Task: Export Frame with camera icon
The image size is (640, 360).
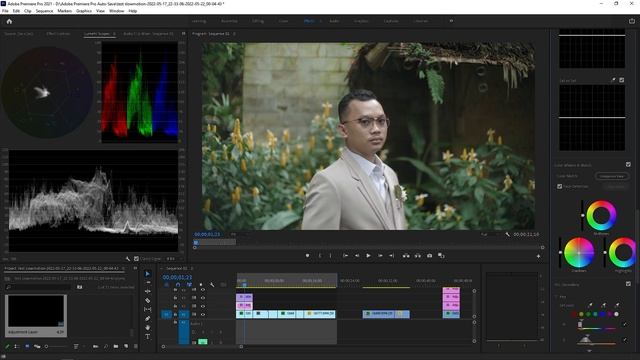Action: pos(429,256)
